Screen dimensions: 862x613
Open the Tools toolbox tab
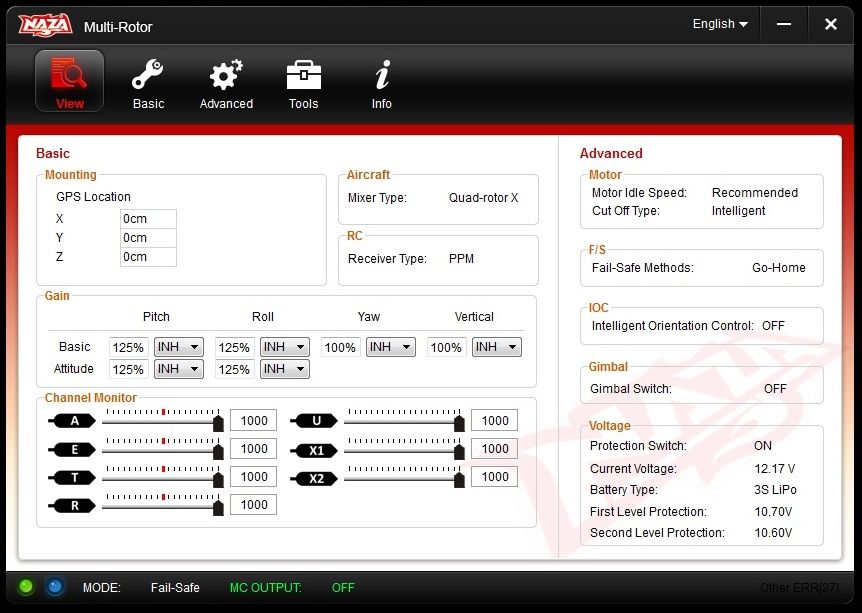303,84
